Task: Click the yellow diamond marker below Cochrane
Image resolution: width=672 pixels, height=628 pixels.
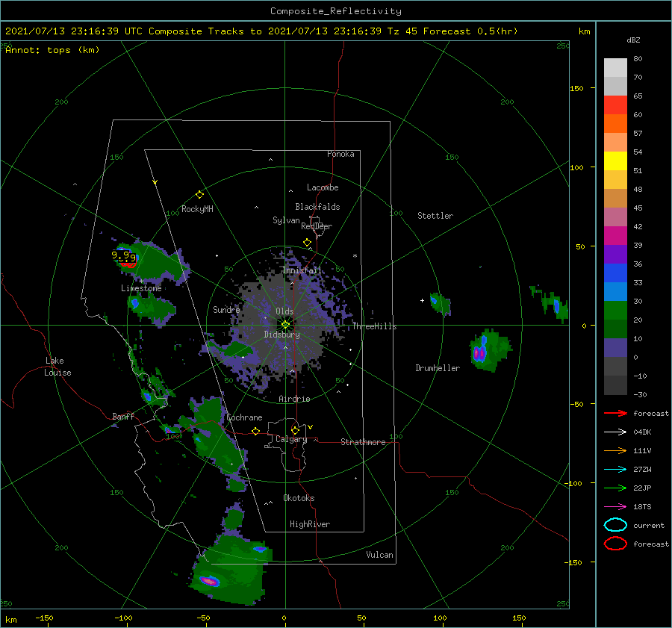Action: pos(256,431)
